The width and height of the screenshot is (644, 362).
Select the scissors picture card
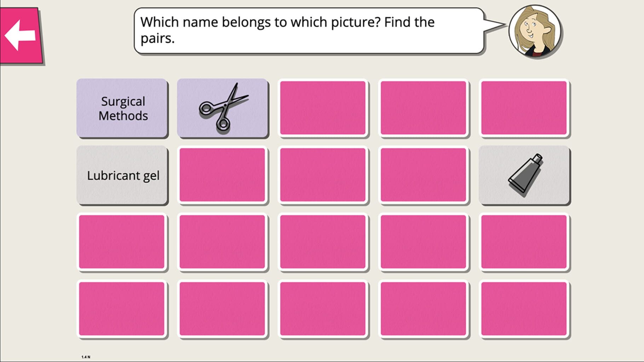(x=222, y=107)
